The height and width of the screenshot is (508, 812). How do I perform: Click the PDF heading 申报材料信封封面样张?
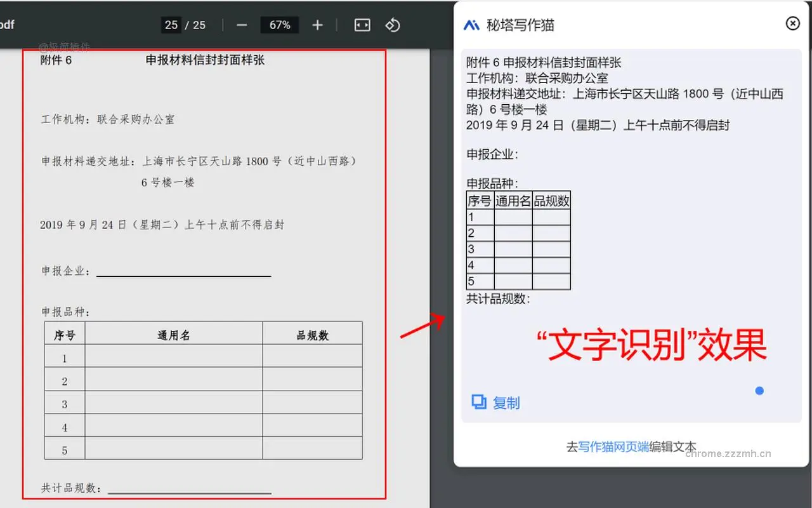(x=205, y=60)
